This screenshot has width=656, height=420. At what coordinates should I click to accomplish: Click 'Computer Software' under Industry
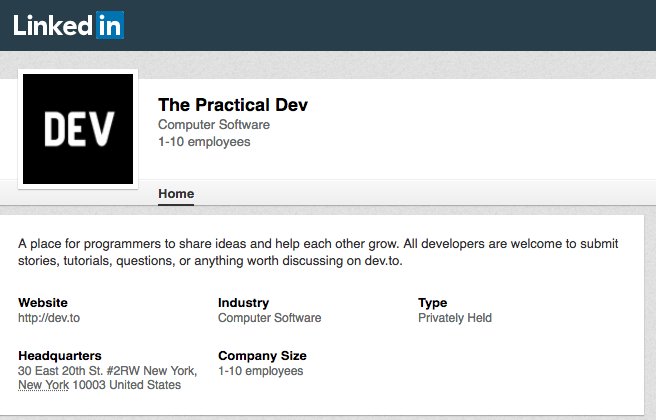click(x=269, y=318)
